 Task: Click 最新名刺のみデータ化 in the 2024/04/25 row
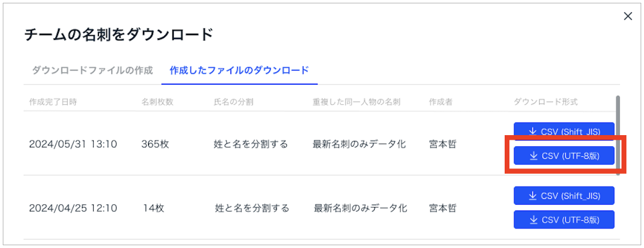pyautogui.click(x=361, y=208)
